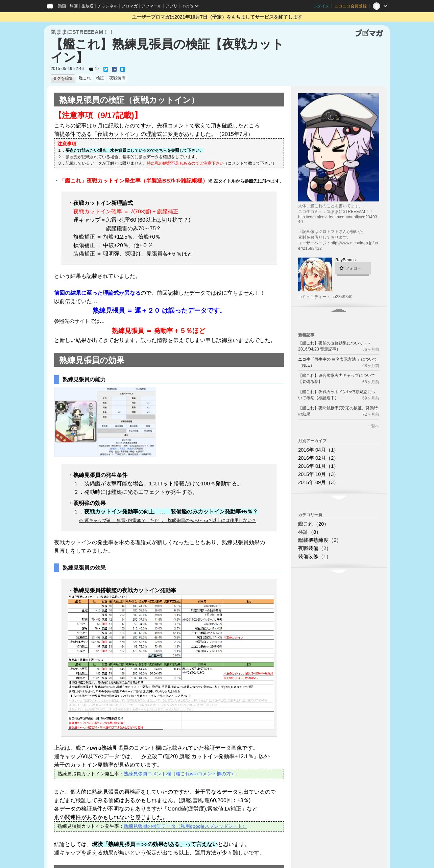Collapse the archive sidebar section handle
The height and width of the screenshot is (868, 434).
point(339,497)
